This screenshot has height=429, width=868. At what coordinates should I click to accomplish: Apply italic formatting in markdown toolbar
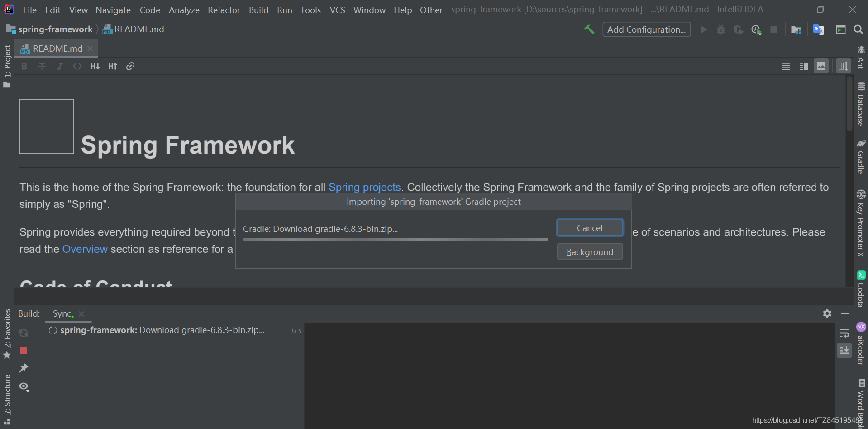(x=60, y=66)
